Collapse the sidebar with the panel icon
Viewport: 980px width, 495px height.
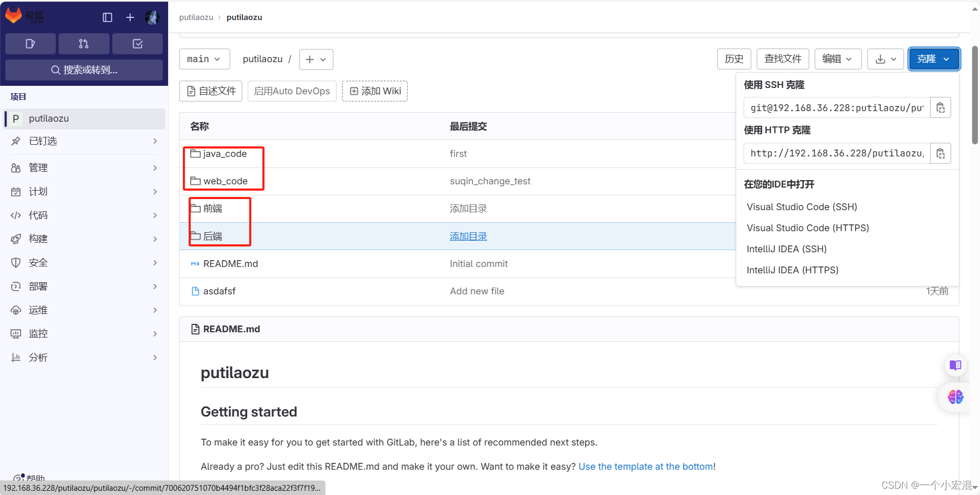(x=107, y=17)
